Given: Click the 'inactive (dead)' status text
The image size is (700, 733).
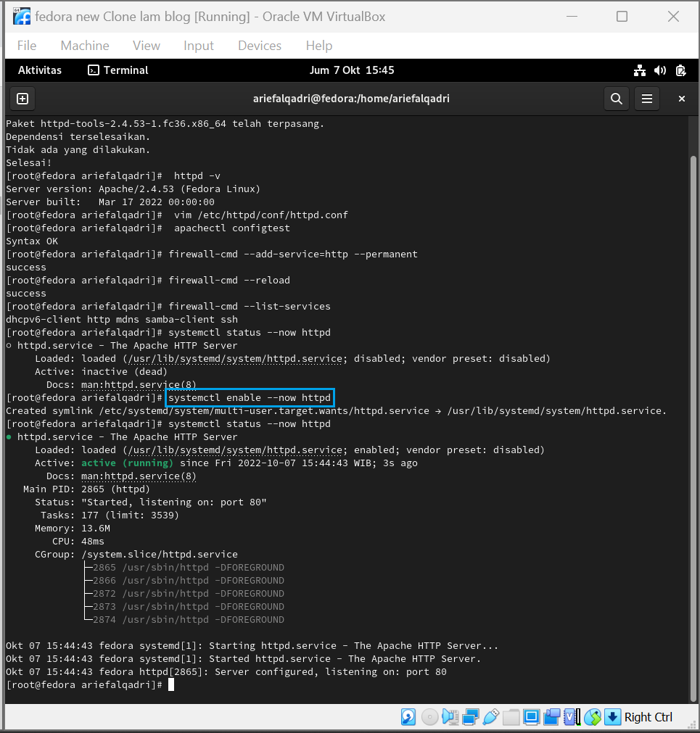Looking at the screenshot, I should 124,372.
